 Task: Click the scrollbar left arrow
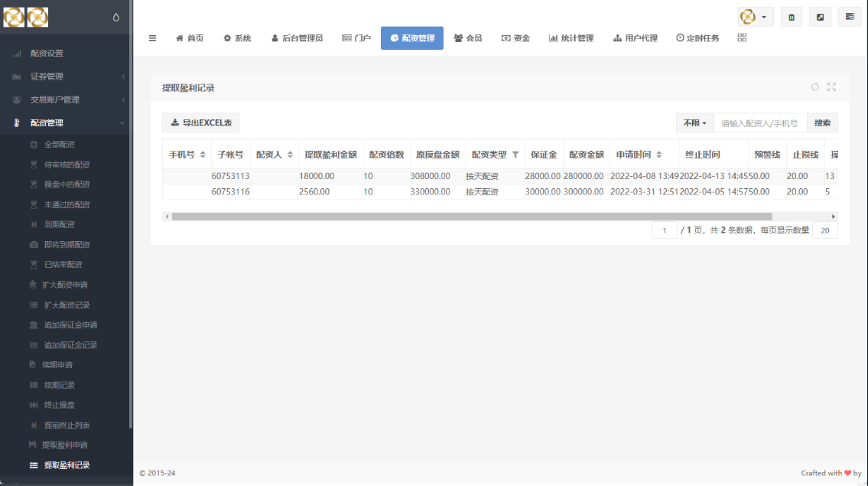coord(167,217)
